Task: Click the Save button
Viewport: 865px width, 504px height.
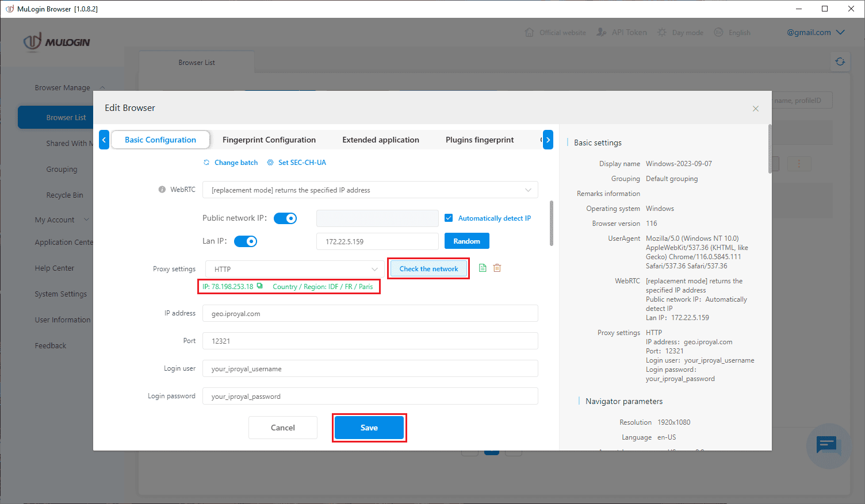Action: (369, 428)
